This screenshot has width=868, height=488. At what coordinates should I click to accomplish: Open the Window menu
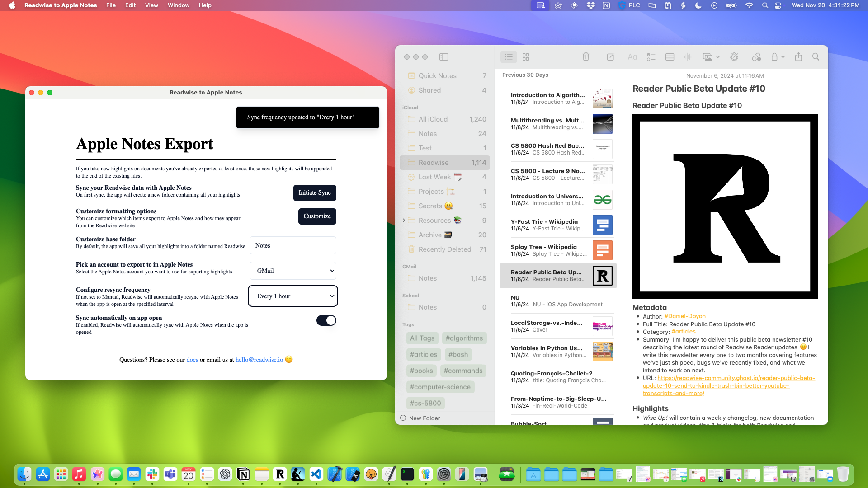click(179, 5)
